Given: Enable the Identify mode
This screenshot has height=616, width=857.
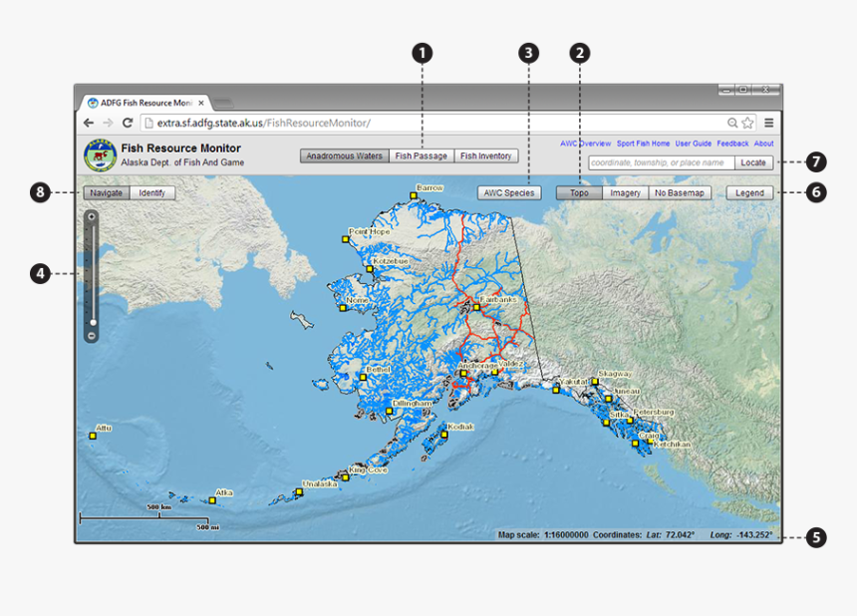Looking at the screenshot, I should click(x=152, y=193).
